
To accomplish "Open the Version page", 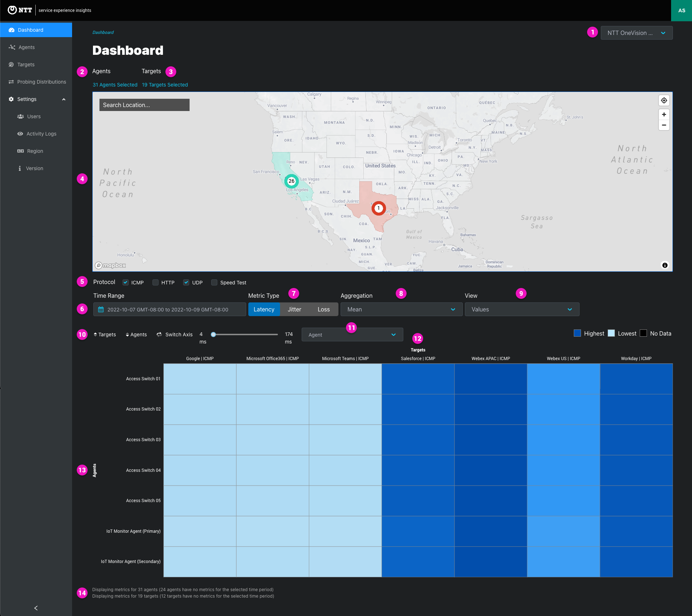I will [36, 168].
